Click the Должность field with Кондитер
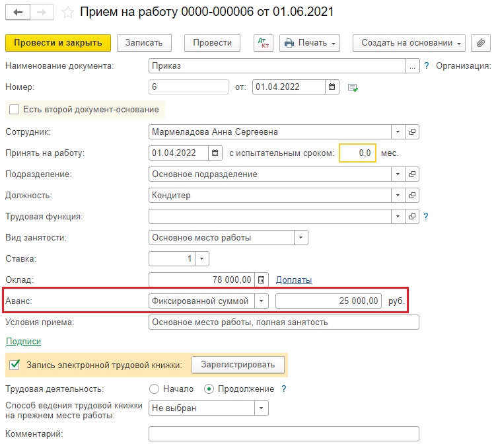Viewport: 494px width, 448px height. point(270,195)
